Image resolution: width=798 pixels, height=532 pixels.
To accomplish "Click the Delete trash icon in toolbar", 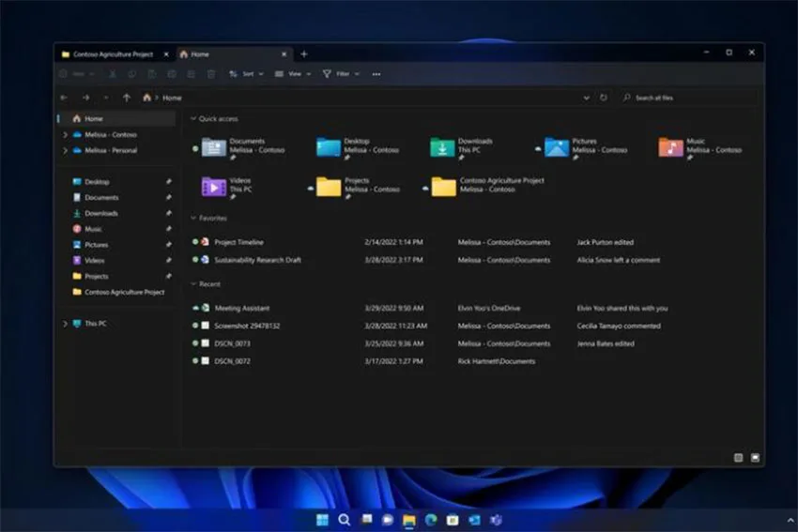I will pyautogui.click(x=210, y=74).
